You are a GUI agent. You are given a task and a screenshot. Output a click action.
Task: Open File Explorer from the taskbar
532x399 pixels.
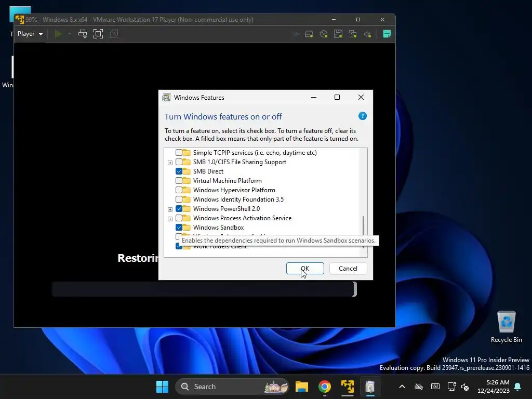click(x=302, y=387)
